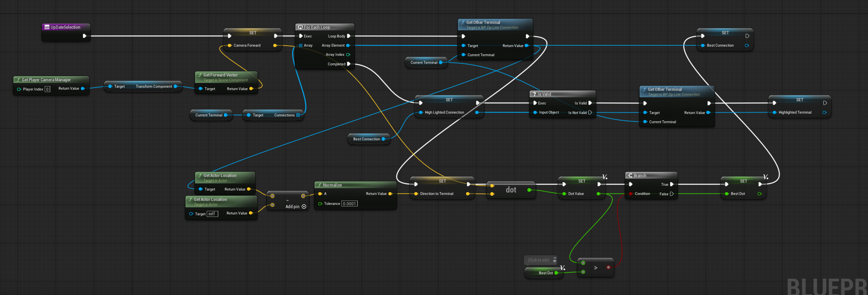Click the Completed exec pin on For Each Loop
The image size is (868, 295).
[349, 64]
